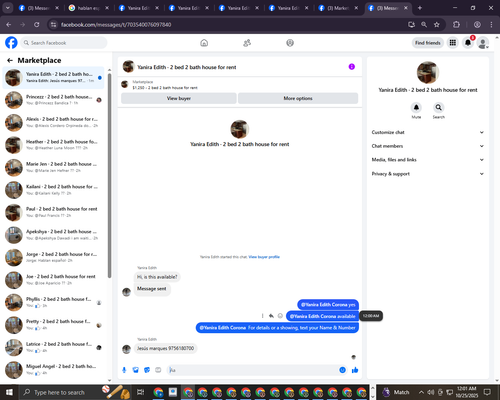Open the Windows Start menu
This screenshot has height=400, width=500.
pyautogui.click(x=9, y=392)
